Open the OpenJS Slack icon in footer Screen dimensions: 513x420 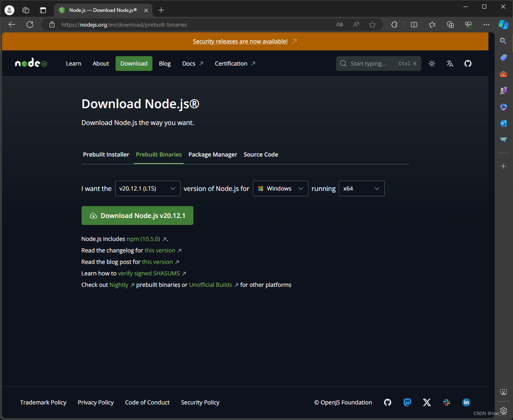[447, 402]
